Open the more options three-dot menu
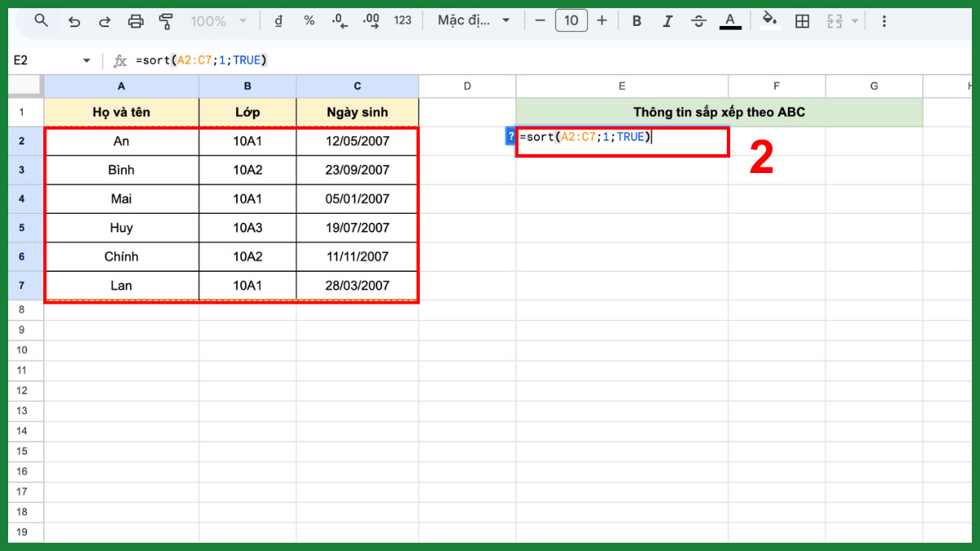Image resolution: width=980 pixels, height=551 pixels. point(884,20)
